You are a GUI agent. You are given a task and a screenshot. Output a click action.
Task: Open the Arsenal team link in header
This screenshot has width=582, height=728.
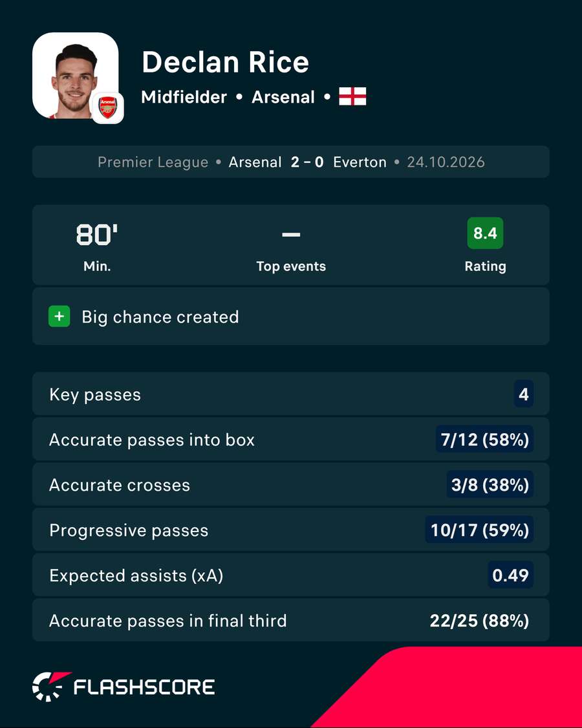283,97
